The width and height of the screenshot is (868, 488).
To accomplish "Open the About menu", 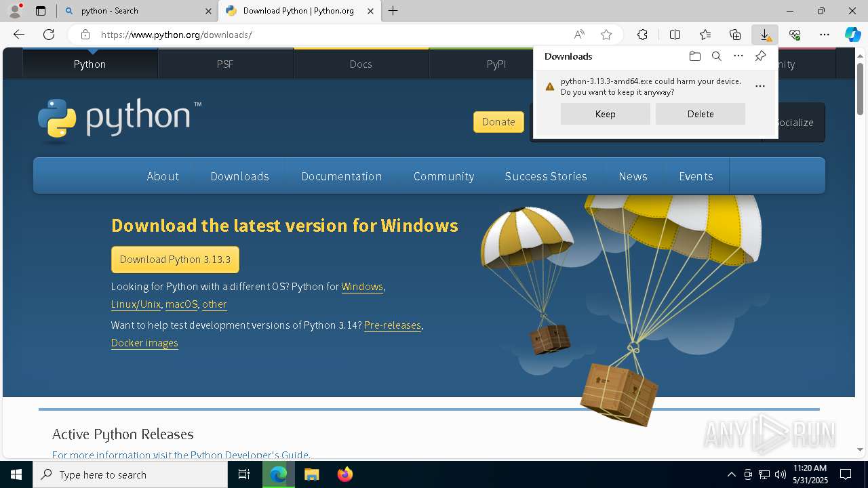I will point(163,176).
